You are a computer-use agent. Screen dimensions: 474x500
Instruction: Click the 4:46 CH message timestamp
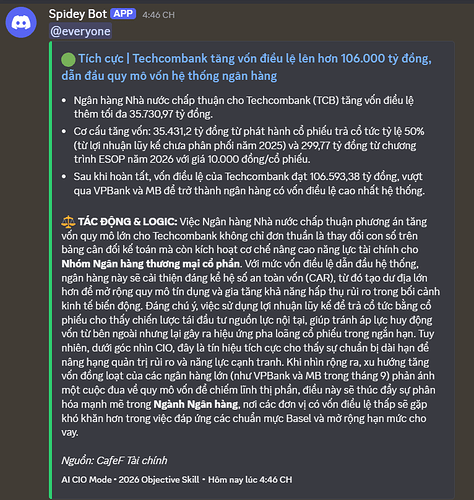pos(158,15)
